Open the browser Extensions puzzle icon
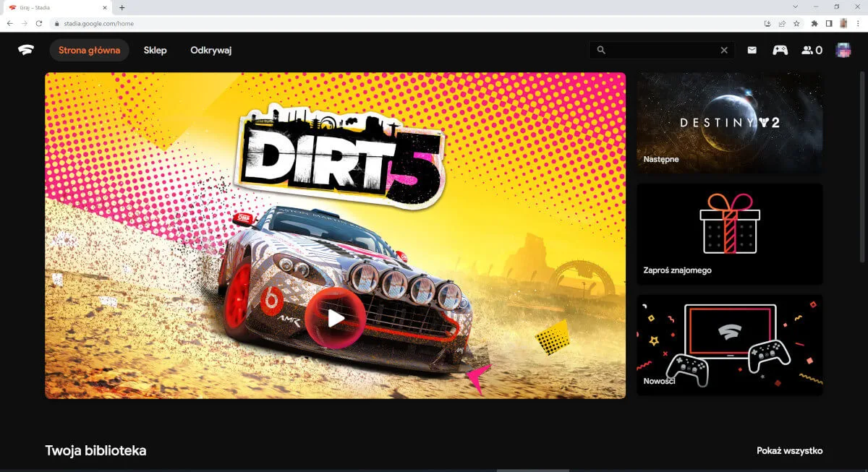Screen dimensions: 868x472 (x=815, y=23)
